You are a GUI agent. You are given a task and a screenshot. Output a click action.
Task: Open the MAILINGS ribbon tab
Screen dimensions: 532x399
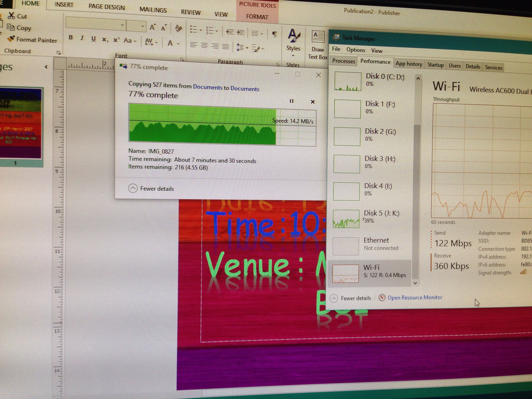point(153,10)
